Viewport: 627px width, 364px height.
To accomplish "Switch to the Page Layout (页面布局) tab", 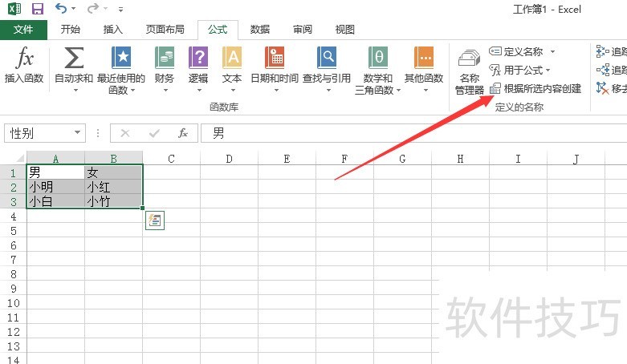I will (165, 30).
